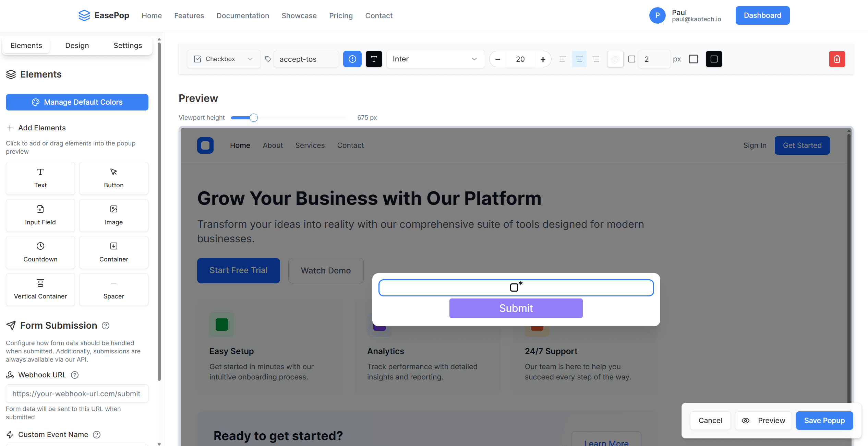Switch to the Design tab

point(77,45)
